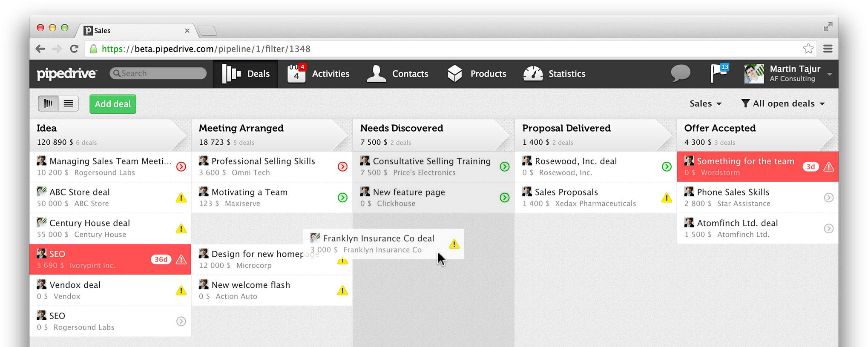Click warning icon on Vendox deal
This screenshot has width=868, height=347.
tap(181, 291)
